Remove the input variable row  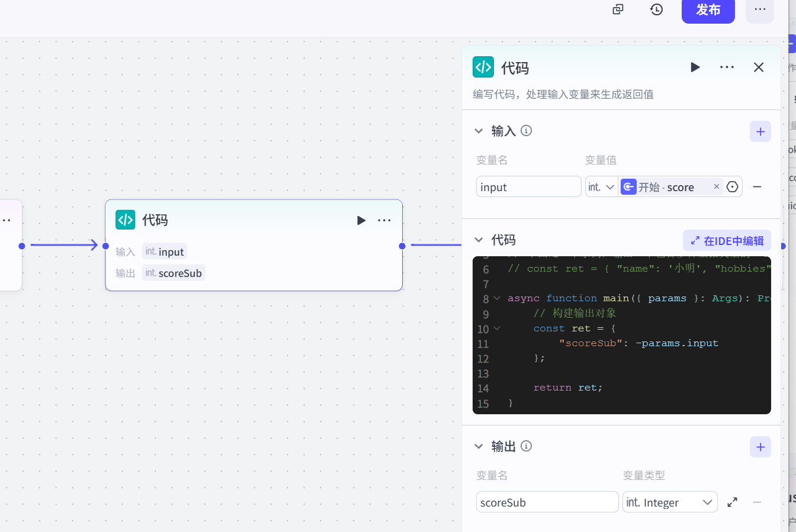(x=757, y=187)
